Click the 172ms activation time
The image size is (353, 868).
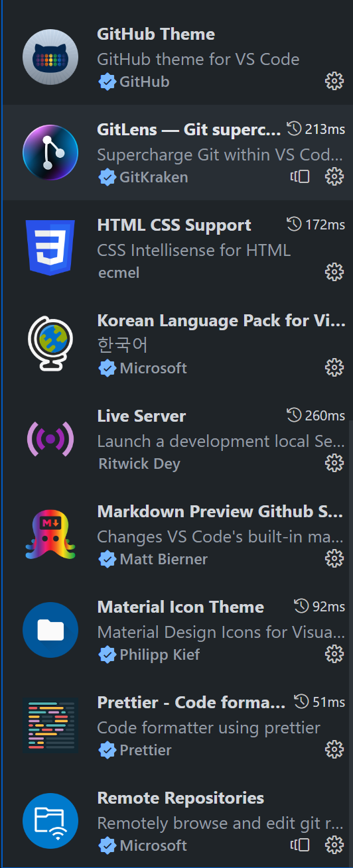(324, 225)
